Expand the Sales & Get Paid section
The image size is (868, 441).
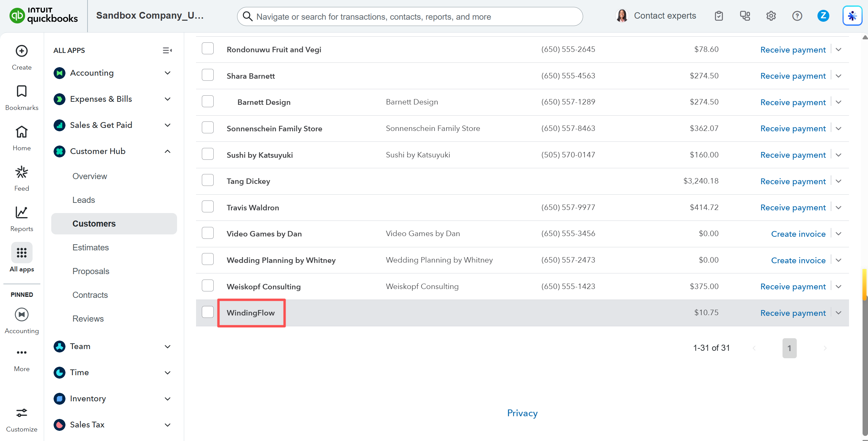tap(167, 125)
